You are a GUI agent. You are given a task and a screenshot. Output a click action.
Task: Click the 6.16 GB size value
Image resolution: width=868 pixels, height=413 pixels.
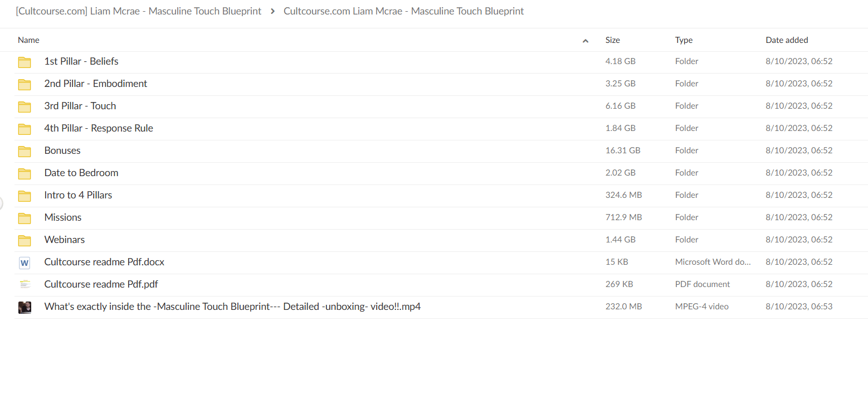pyautogui.click(x=621, y=106)
